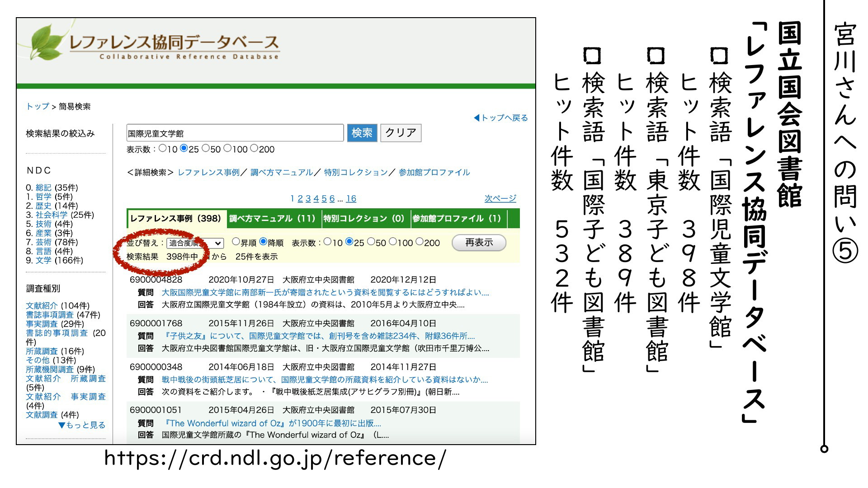Go to results page 3
The height and width of the screenshot is (488, 868).
pyautogui.click(x=308, y=199)
